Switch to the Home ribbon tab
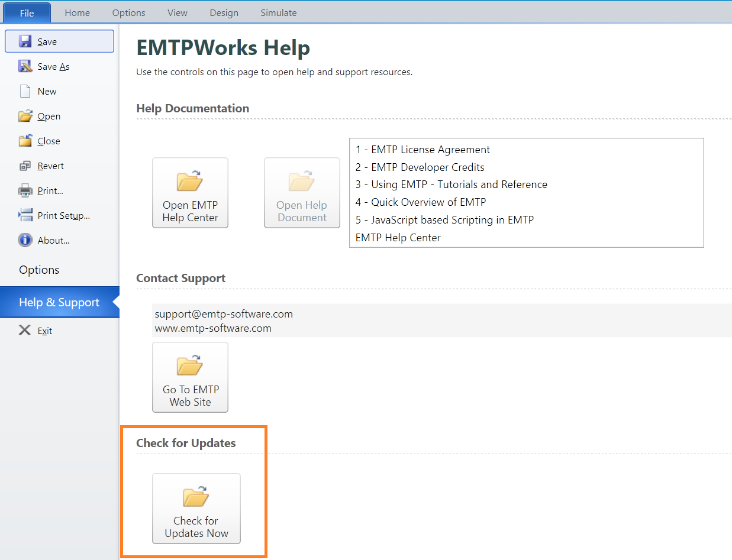The width and height of the screenshot is (732, 560). (77, 12)
